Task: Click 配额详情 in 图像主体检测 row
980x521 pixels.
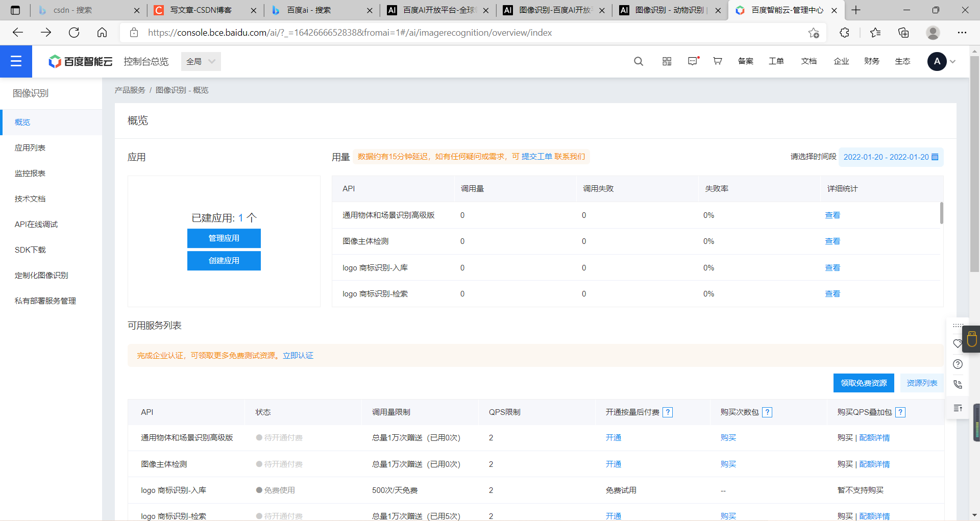Action: [x=874, y=464]
